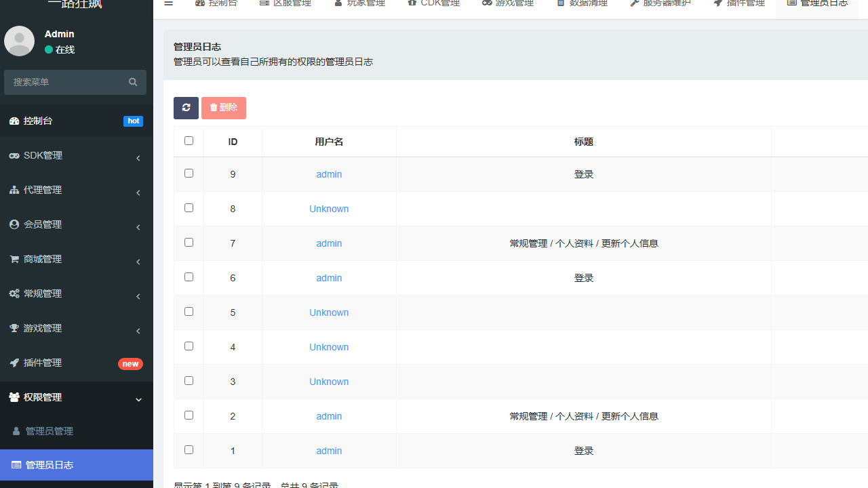The height and width of the screenshot is (488, 868).
Task: Check the box for log ID 6
Action: [189, 277]
